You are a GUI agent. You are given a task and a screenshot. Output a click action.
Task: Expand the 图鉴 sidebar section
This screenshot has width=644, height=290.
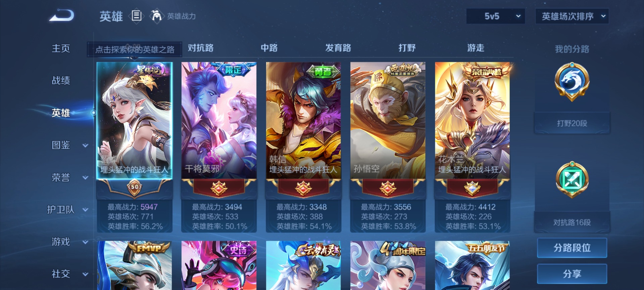tap(69, 145)
